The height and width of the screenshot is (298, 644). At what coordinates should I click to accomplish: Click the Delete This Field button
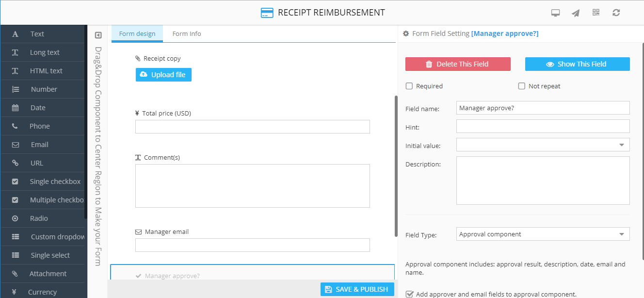tap(458, 64)
